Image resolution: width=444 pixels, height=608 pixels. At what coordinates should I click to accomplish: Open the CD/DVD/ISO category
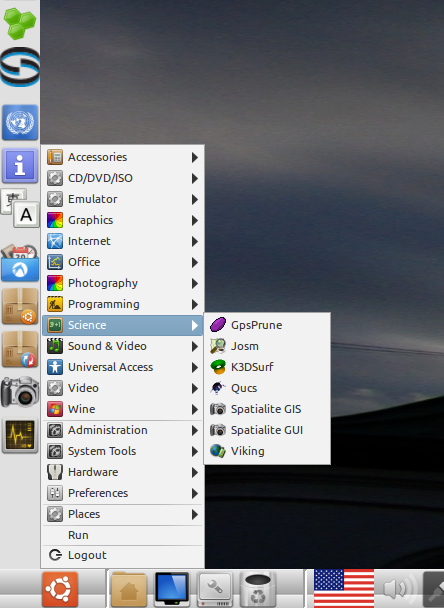pyautogui.click(x=123, y=178)
